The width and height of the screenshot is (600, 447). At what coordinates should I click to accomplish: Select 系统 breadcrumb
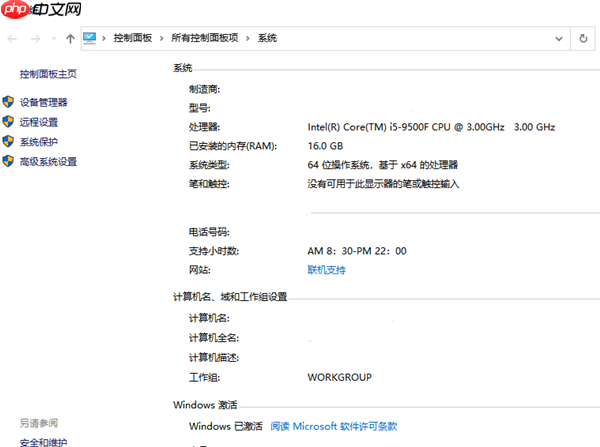tap(267, 38)
